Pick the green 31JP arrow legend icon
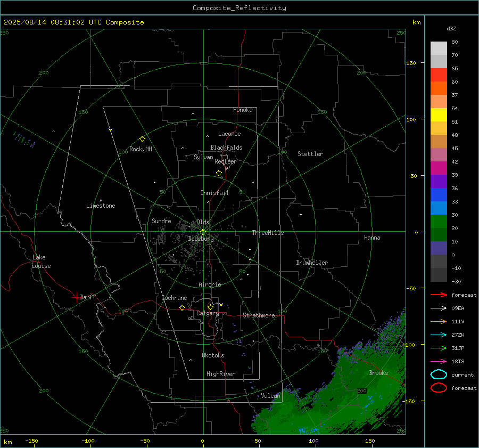The width and height of the screenshot is (479, 448). (x=439, y=348)
